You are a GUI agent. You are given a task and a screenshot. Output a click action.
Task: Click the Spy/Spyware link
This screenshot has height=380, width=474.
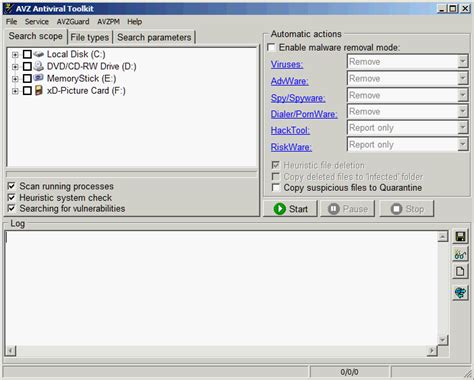(298, 98)
